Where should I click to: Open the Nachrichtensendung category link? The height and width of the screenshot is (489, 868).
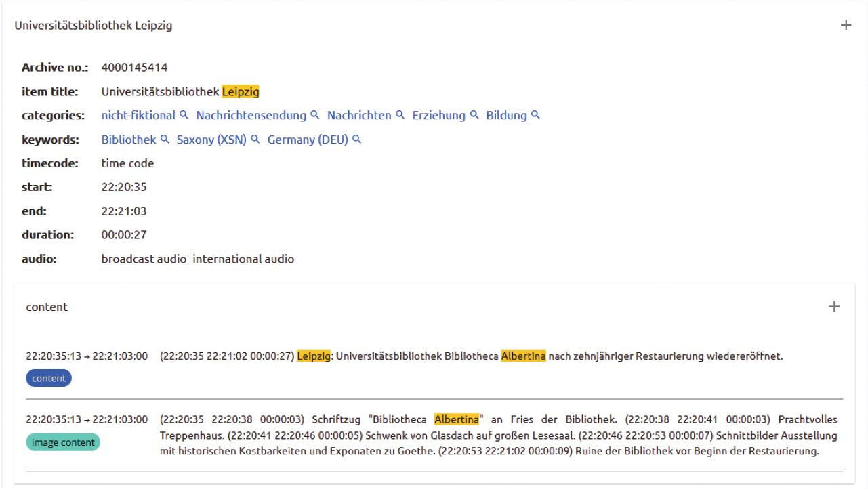[x=251, y=115]
